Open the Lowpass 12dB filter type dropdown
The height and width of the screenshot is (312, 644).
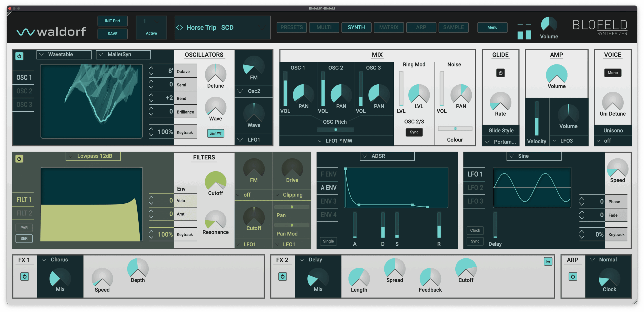click(93, 156)
